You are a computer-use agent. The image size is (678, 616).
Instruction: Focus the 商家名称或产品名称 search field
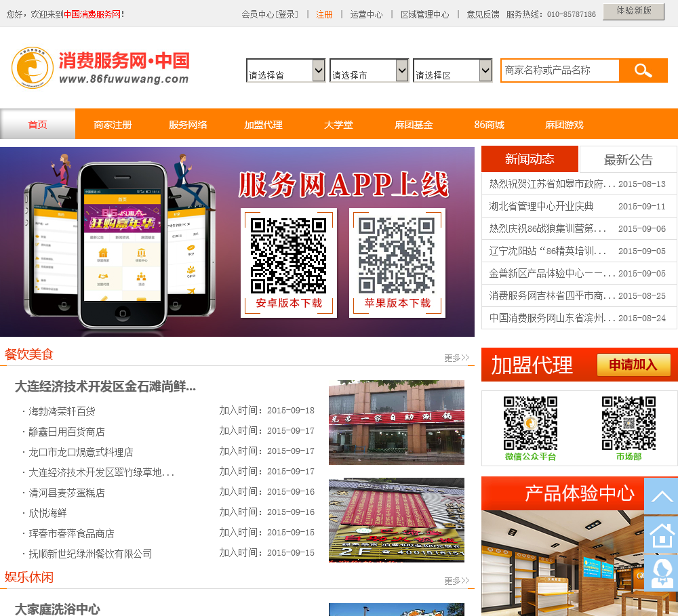click(561, 70)
